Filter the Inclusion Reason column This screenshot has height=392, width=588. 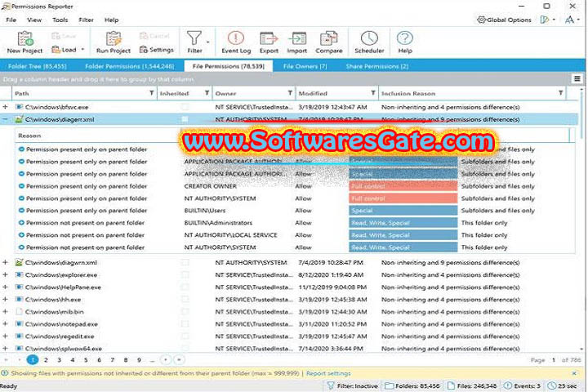pyautogui.click(x=560, y=93)
